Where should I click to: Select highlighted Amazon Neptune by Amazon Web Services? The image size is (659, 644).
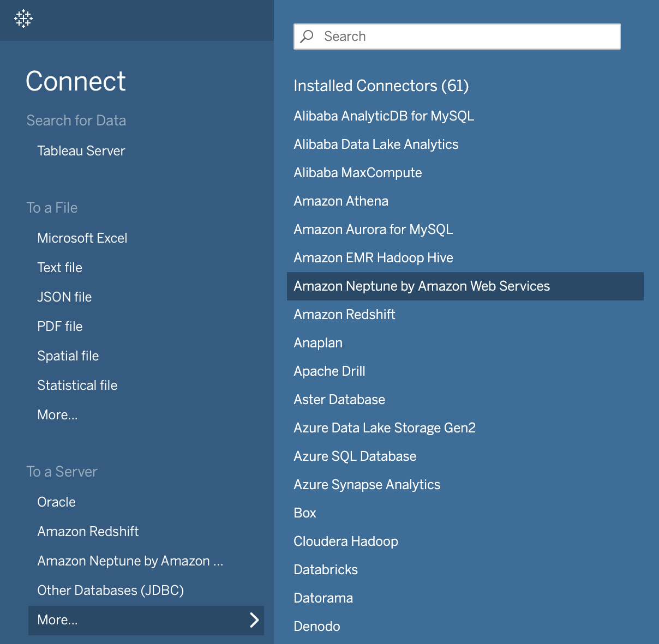[465, 286]
